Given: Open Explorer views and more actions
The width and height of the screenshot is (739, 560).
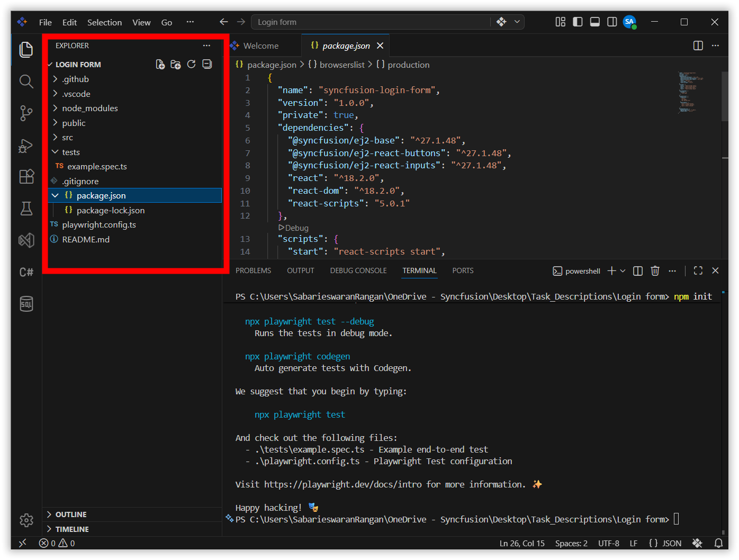Looking at the screenshot, I should coord(206,46).
